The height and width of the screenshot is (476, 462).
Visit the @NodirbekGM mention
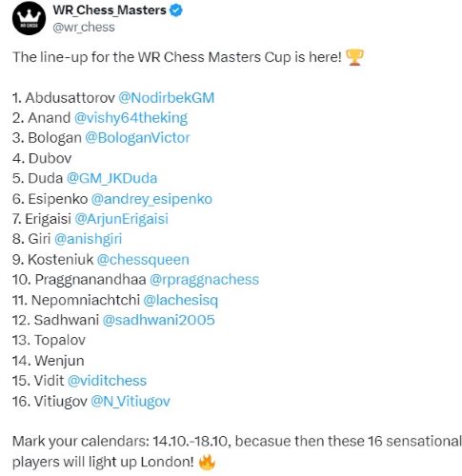167,98
